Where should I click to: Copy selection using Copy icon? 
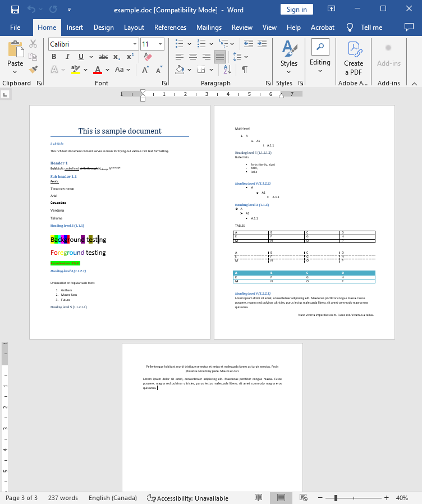(33, 57)
